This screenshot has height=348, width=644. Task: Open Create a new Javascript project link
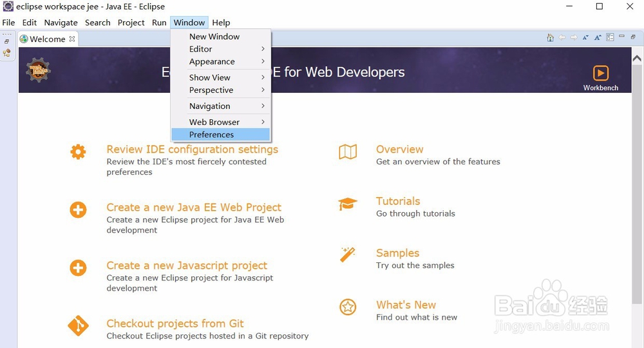point(187,266)
